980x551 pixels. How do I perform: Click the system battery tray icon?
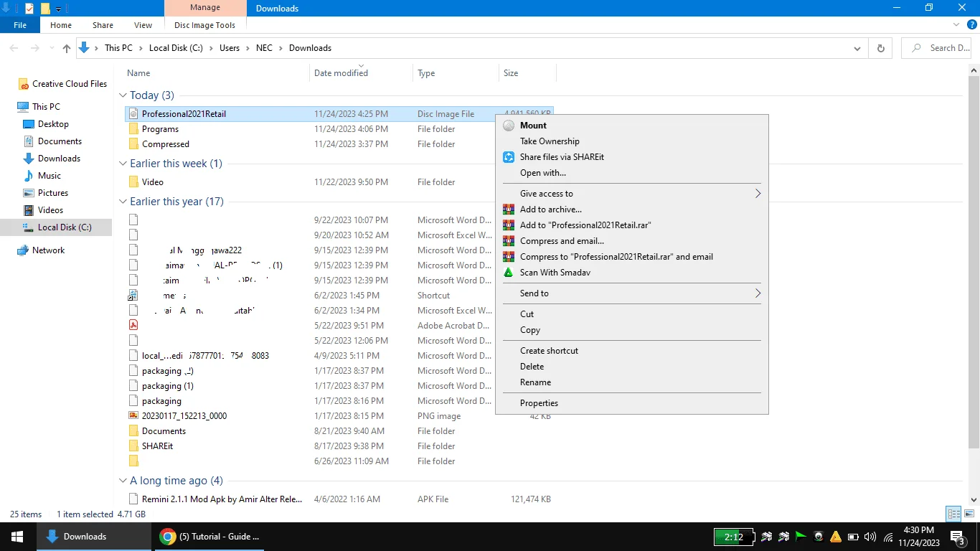point(853,537)
